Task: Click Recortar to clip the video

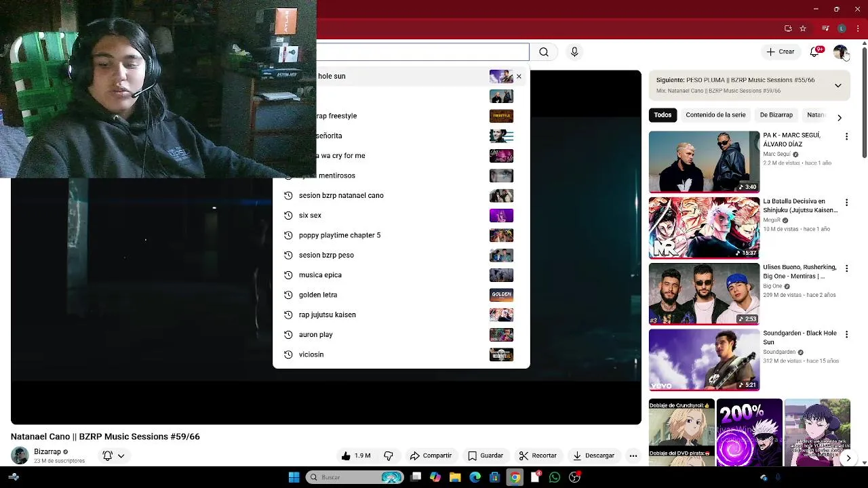Action: pyautogui.click(x=538, y=455)
